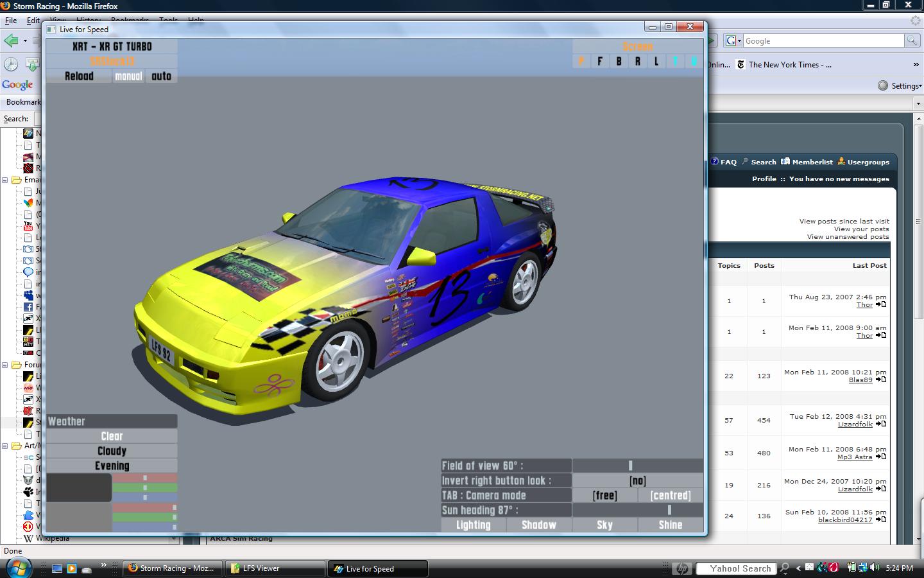The height and width of the screenshot is (578, 924).
Task: Click the power plug tray icon
Action: [x=851, y=568]
